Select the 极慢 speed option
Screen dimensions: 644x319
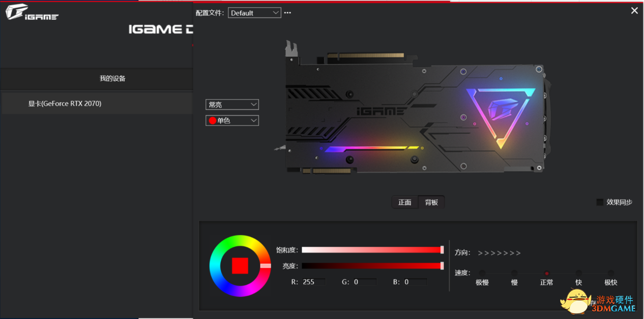pyautogui.click(x=482, y=273)
